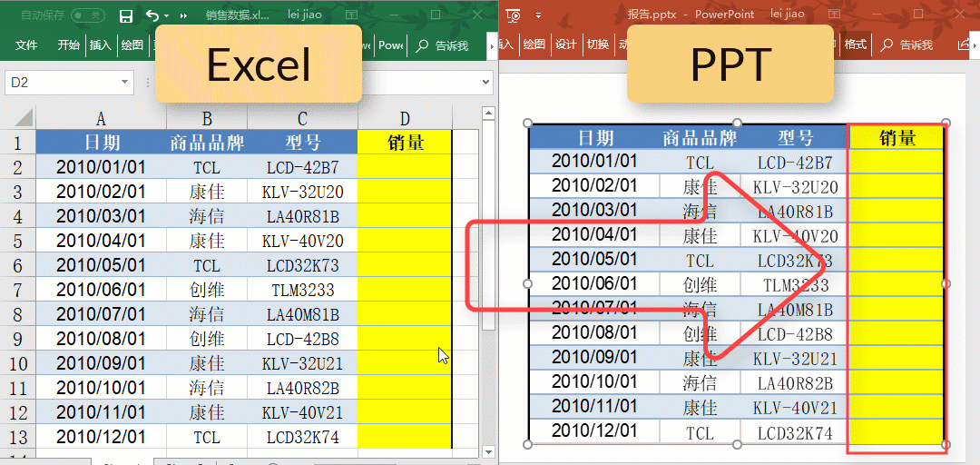
Task: Select row 7 header in Excel
Action: 17,290
